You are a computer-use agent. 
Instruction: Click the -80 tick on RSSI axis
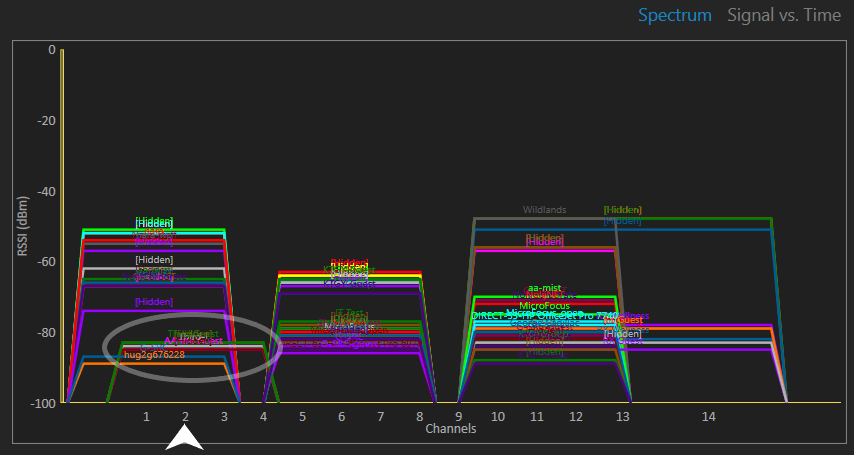46,332
